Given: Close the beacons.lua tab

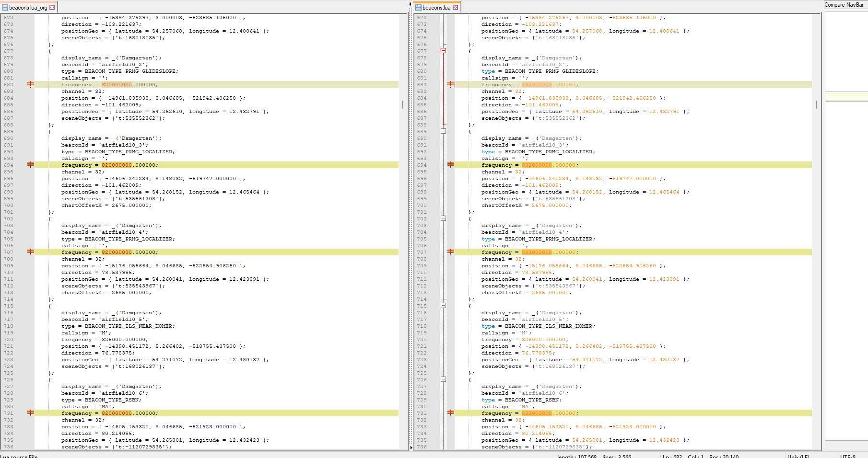Looking at the screenshot, I should (x=456, y=7).
